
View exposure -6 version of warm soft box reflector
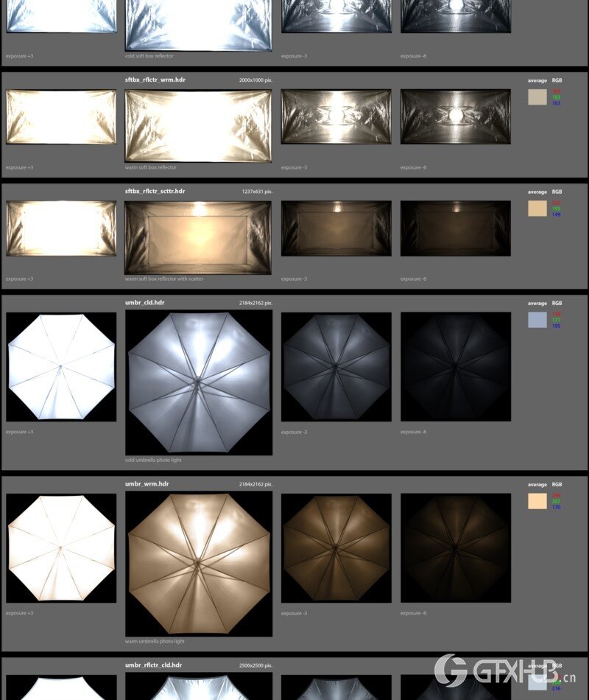click(x=456, y=118)
